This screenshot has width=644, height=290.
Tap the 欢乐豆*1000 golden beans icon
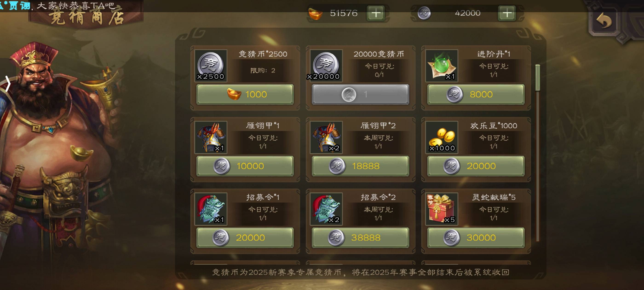coord(442,137)
